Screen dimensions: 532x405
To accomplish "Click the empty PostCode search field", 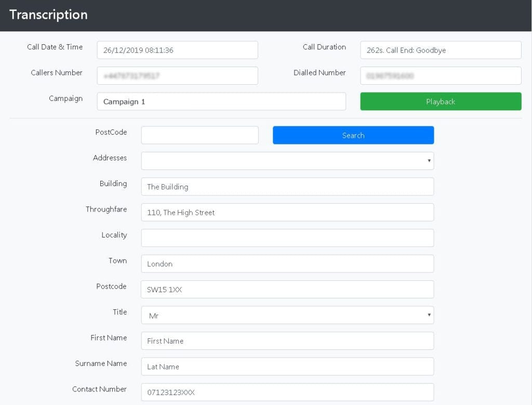I will pos(199,135).
